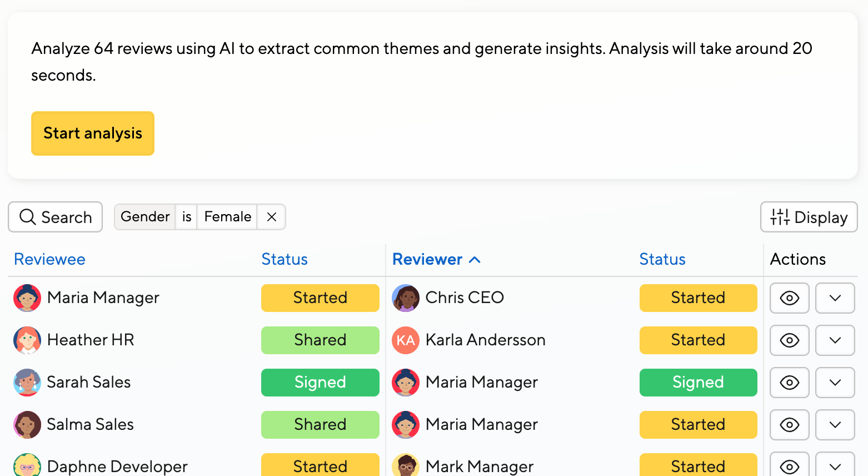
Task: Click Heather HR's reviewee avatar
Action: coord(27,340)
